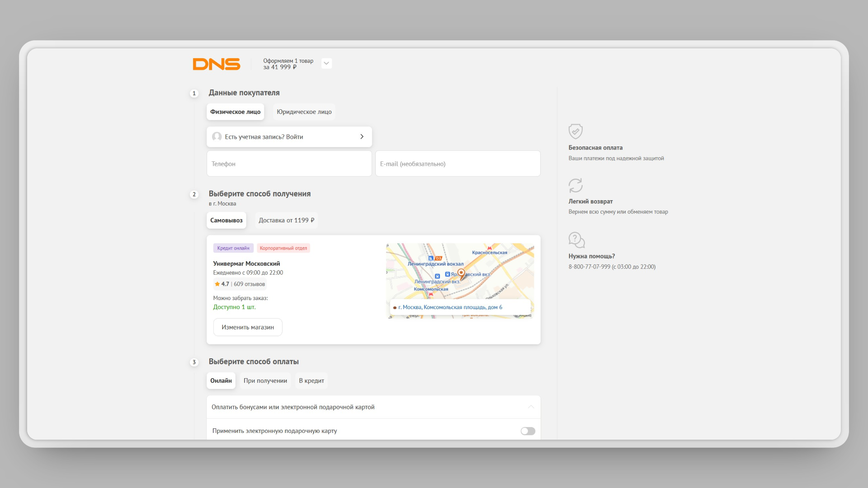Focus the E-mail optional input field
The image size is (868, 488).
458,164
